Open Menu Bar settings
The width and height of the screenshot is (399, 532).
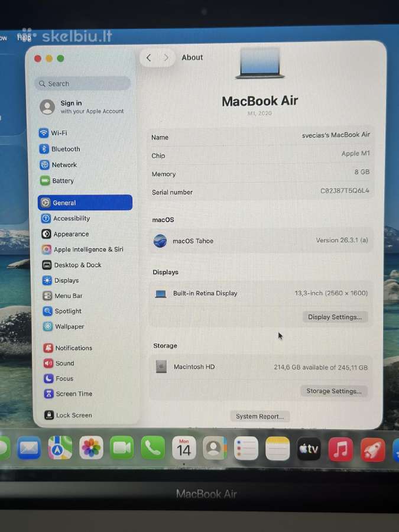pos(63,296)
